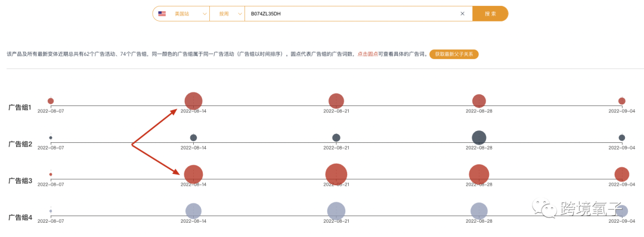Image resolution: width=644 pixels, height=237 pixels.
Task: Select 广告组3 bubble at 2022-08-28
Action: coord(479,174)
